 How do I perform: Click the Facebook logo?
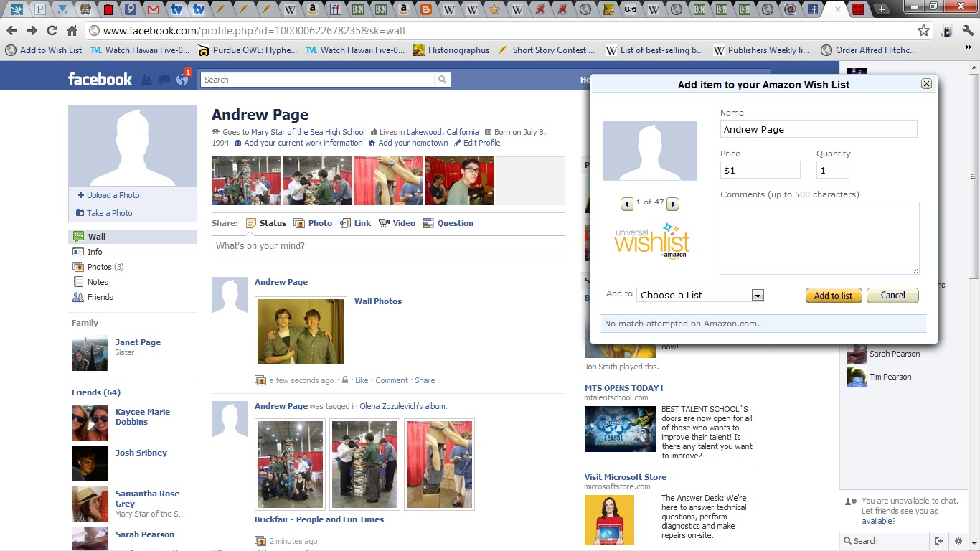tap(100, 79)
